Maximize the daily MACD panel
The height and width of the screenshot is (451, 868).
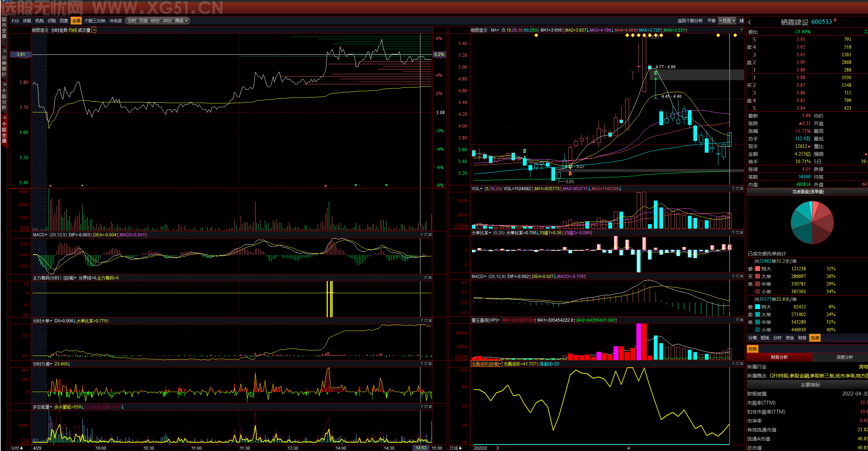(x=737, y=276)
